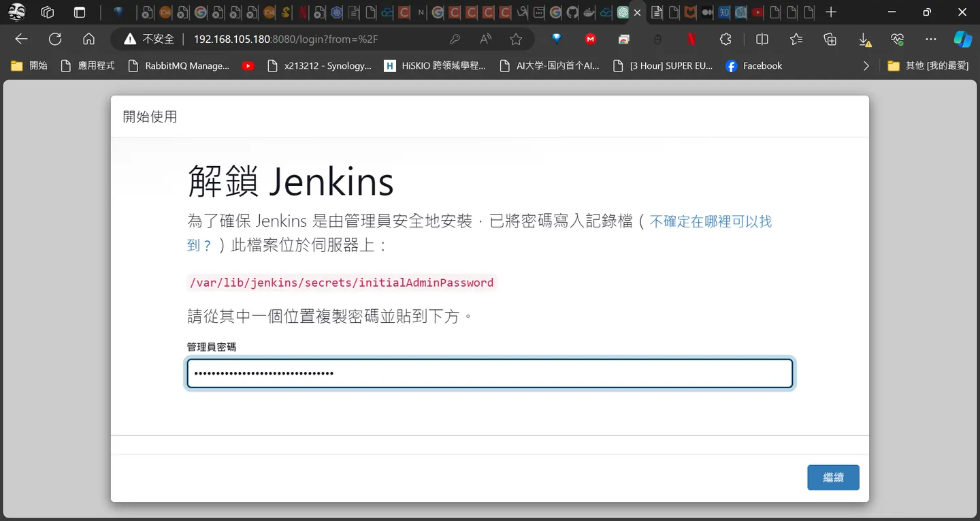Switch to the GitHub tab
The image size is (980, 521).
click(572, 12)
